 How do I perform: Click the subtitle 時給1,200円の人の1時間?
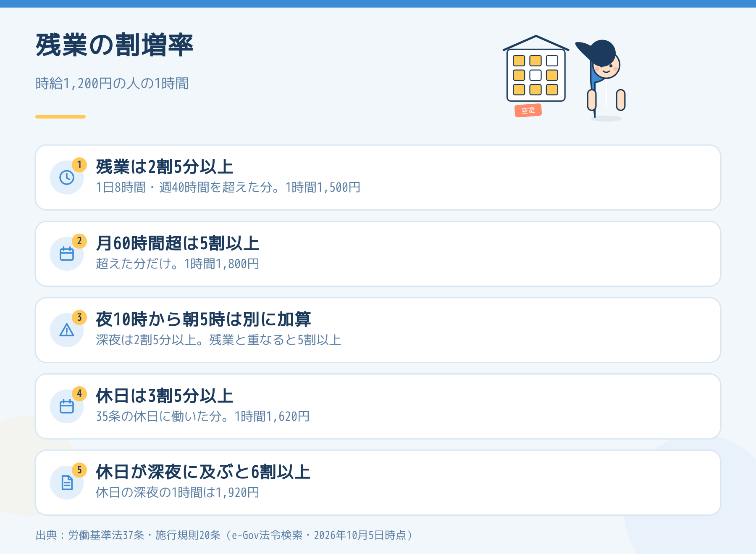pos(112,84)
